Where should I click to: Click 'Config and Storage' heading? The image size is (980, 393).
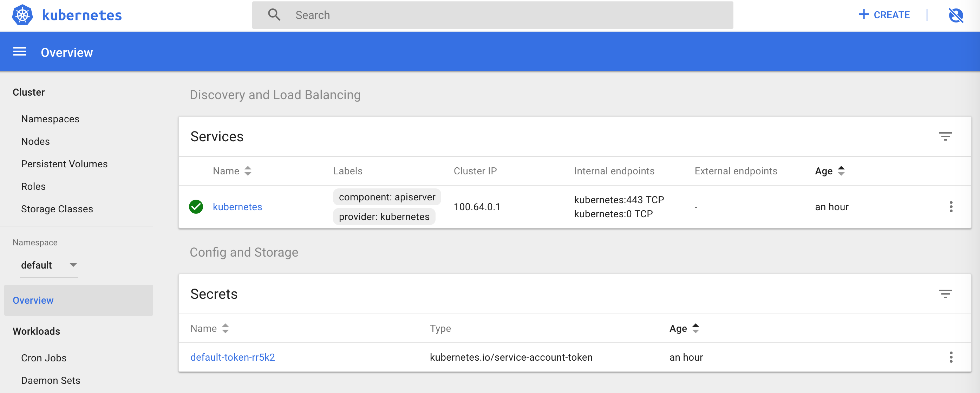tap(244, 252)
